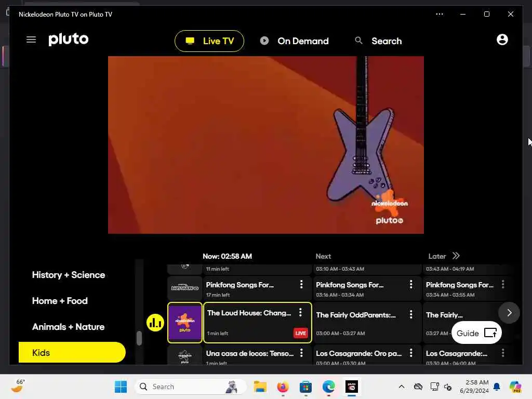
Task: Select Los Casagrande: Oro pa... program
Action: 367,355
